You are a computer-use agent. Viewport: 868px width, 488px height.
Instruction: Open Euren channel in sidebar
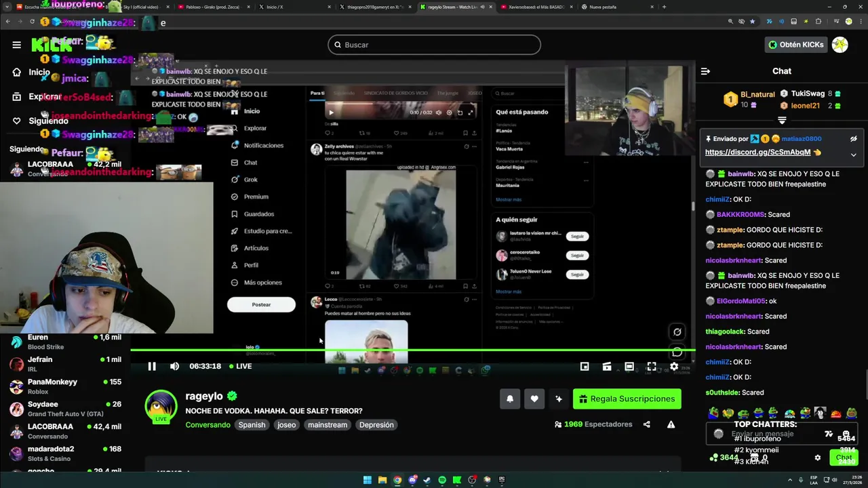coord(65,342)
